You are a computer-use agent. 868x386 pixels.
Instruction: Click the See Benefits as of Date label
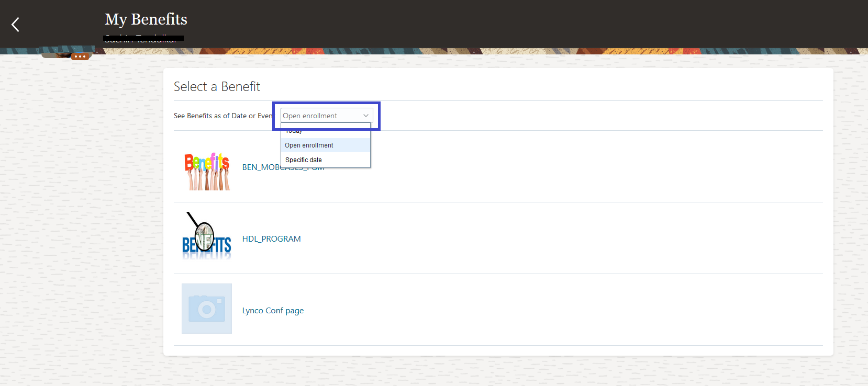click(224, 116)
